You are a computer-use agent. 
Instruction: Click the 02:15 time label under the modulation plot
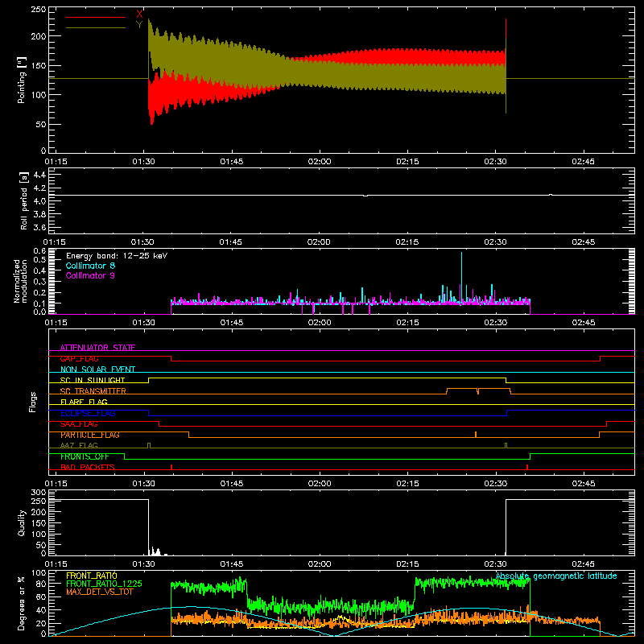tap(407, 323)
